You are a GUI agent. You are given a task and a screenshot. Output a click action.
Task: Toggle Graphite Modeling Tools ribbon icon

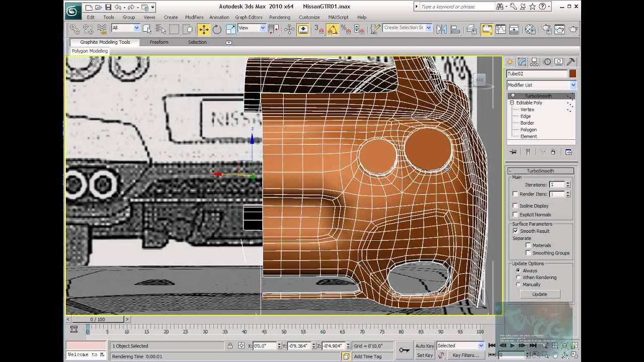(487, 29)
